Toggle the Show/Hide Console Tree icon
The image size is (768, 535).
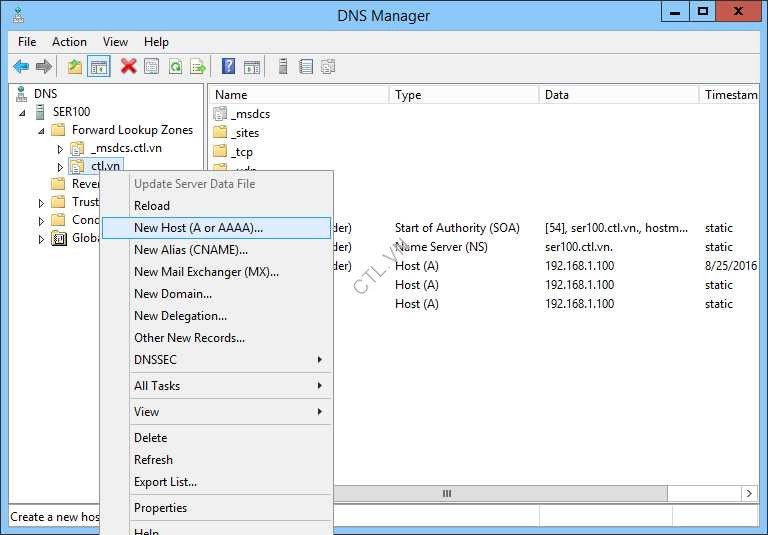point(99,67)
